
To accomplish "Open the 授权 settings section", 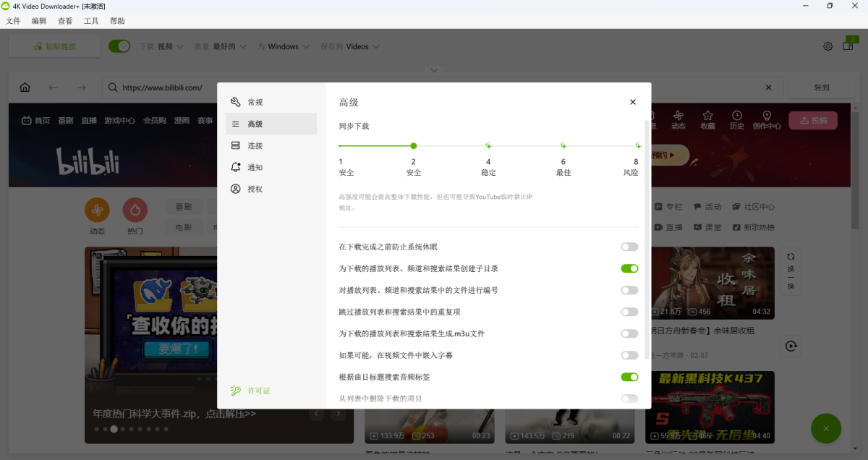I will point(255,189).
